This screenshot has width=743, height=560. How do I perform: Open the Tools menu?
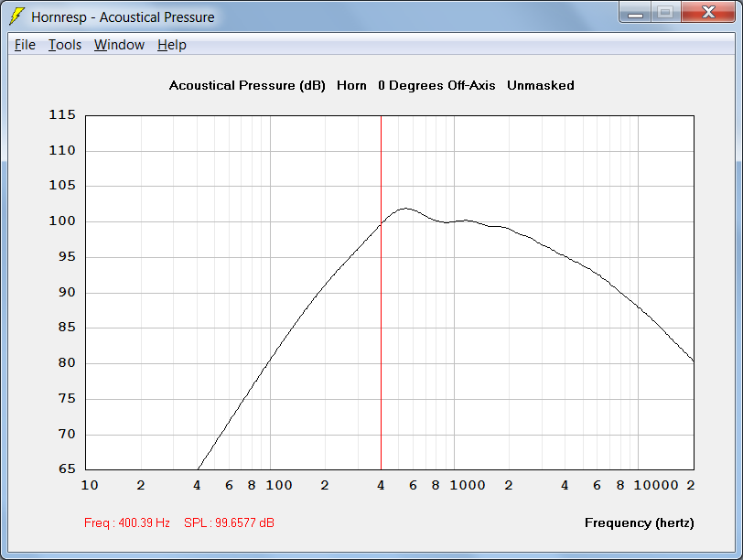[x=65, y=45]
